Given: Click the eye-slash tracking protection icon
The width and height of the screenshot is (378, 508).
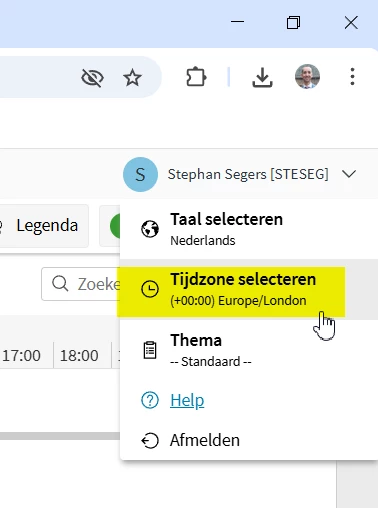Looking at the screenshot, I should [92, 78].
